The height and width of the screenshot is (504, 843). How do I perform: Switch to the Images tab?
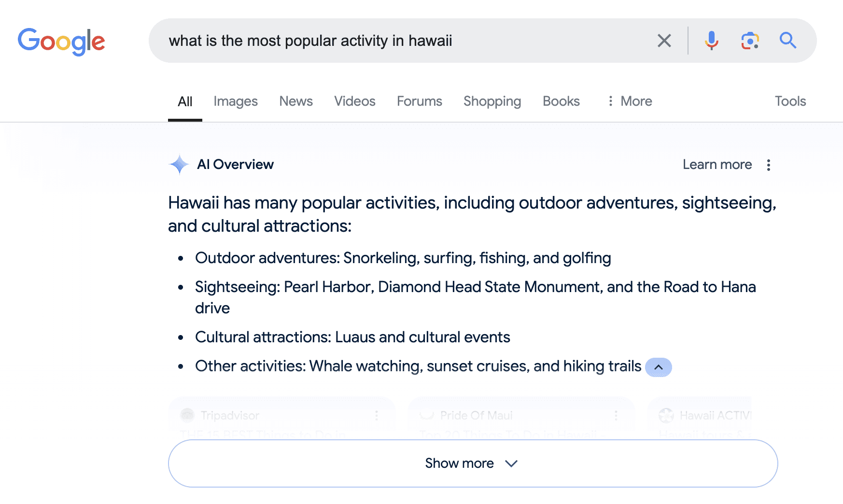[235, 101]
